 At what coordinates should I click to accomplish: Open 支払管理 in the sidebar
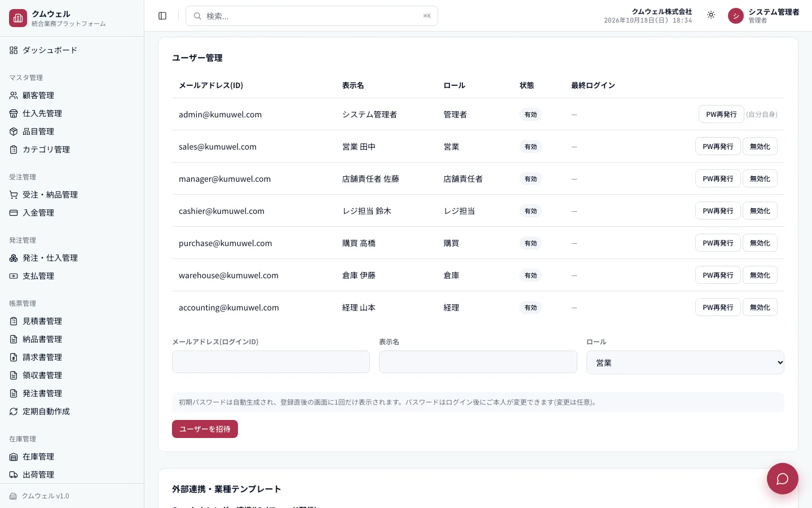pyautogui.click(x=72, y=276)
